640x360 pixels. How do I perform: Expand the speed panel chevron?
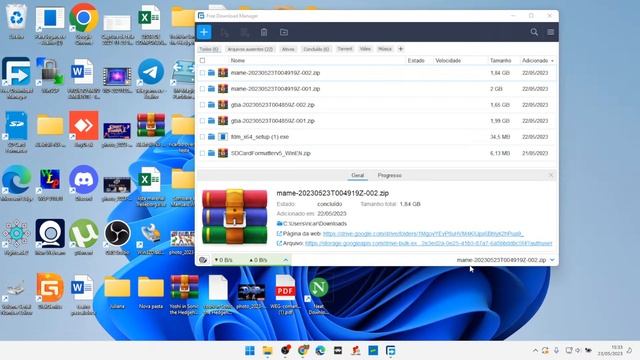pos(286,260)
